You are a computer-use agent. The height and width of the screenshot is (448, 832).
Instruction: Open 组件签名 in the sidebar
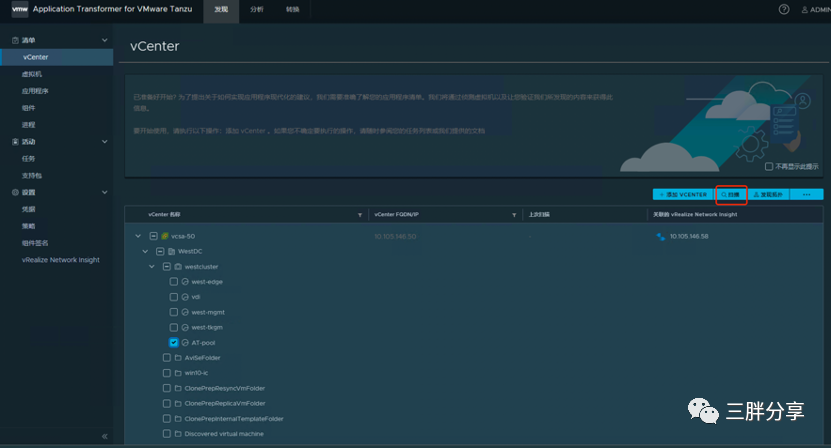(x=35, y=243)
